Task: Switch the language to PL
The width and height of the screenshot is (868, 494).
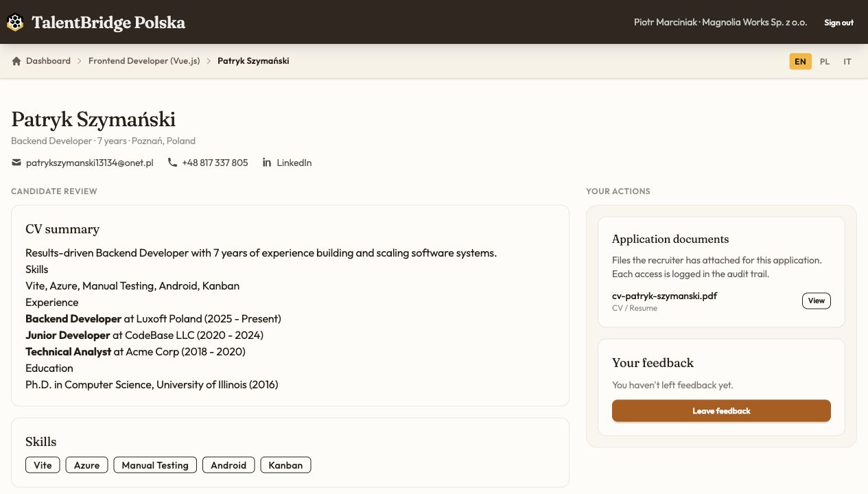Action: (825, 61)
